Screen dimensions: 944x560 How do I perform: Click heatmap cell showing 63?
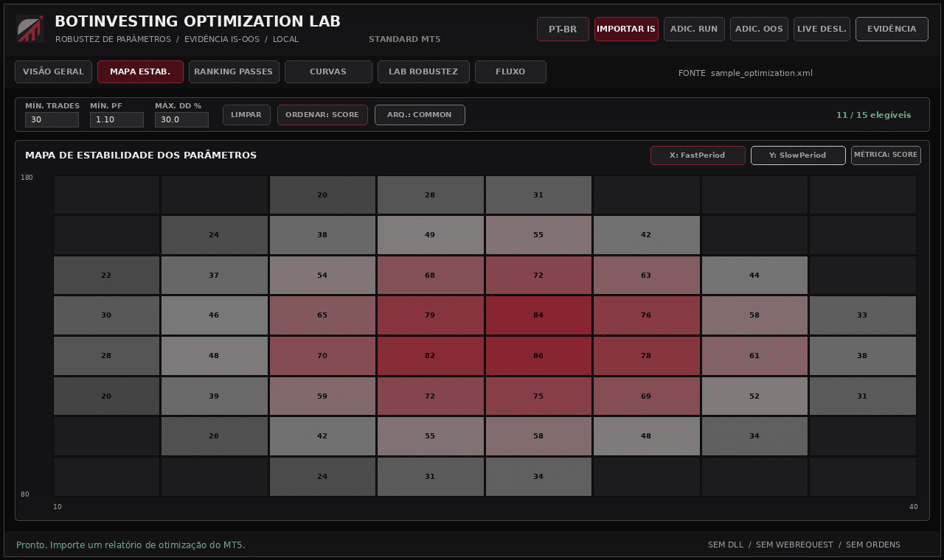[x=646, y=276]
